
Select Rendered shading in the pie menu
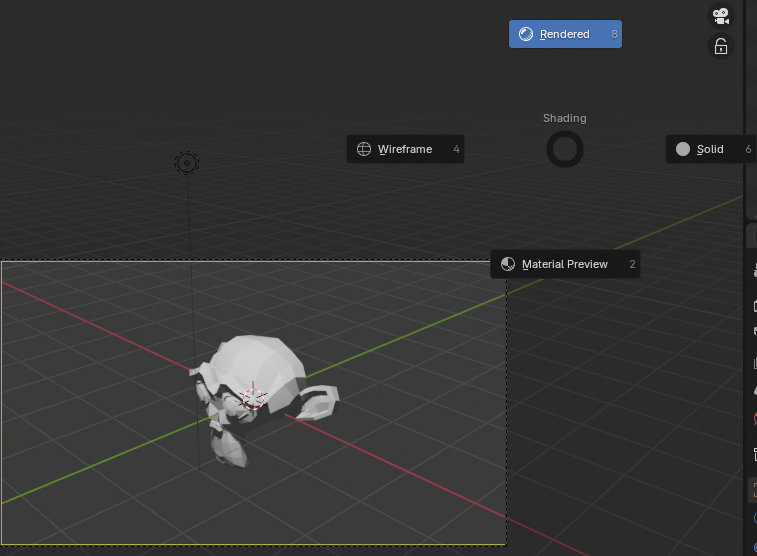[565, 34]
